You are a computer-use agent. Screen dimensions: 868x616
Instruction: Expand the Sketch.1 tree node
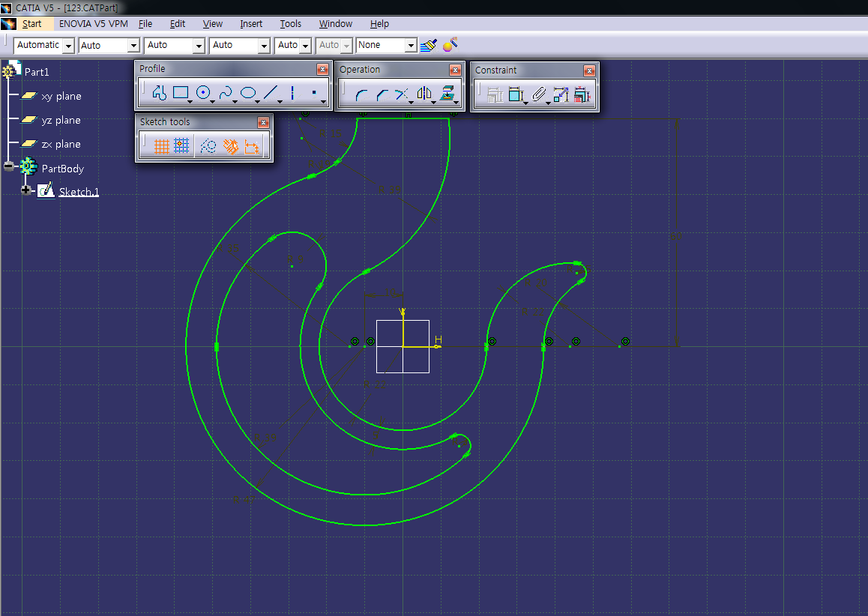pyautogui.click(x=27, y=190)
